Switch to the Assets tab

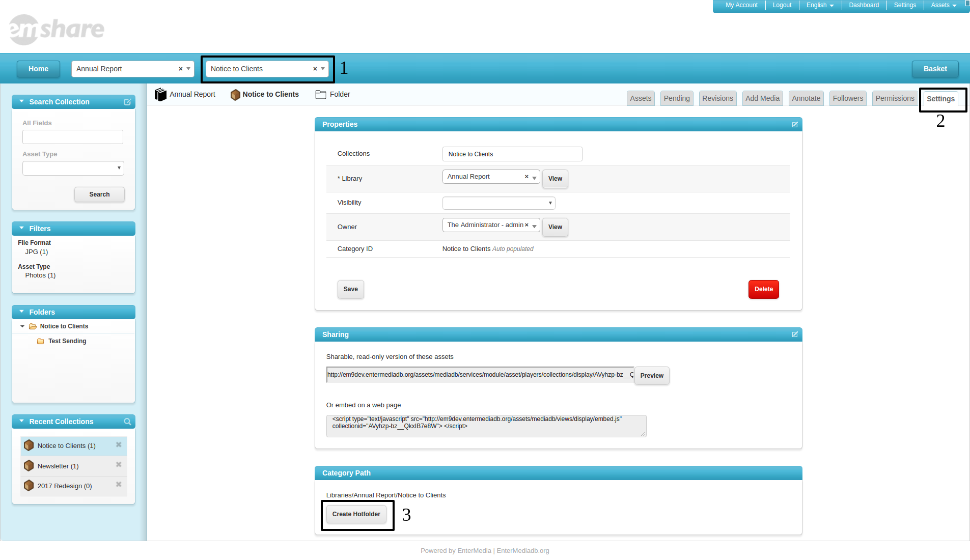coord(641,99)
